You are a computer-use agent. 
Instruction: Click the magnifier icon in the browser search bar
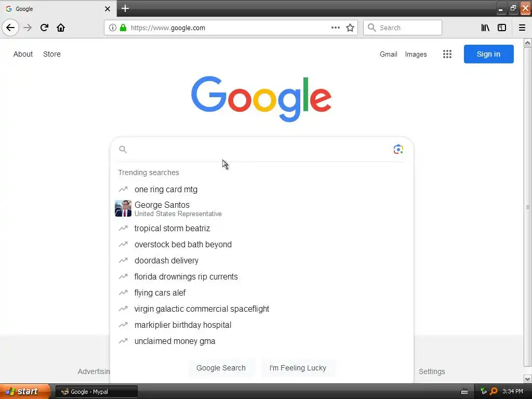372,28
